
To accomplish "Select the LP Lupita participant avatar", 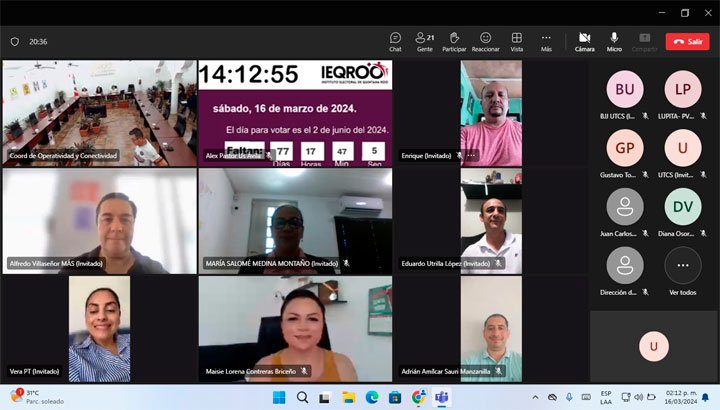I will point(683,89).
